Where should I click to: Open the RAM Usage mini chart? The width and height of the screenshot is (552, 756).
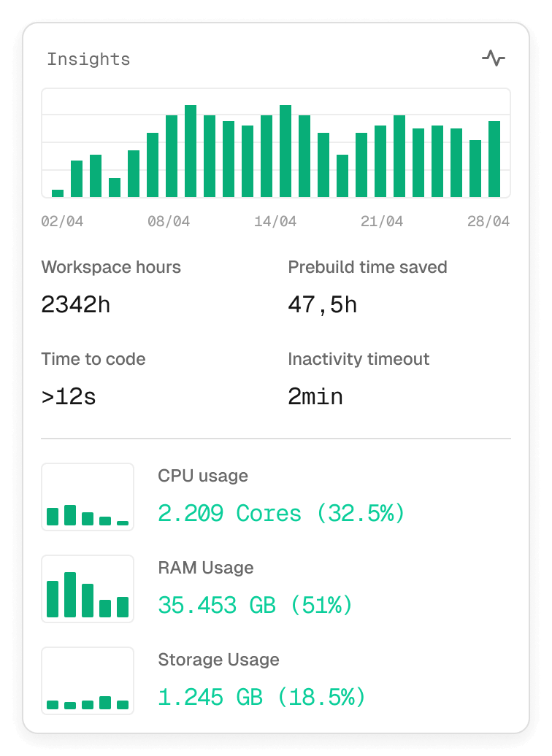88,589
